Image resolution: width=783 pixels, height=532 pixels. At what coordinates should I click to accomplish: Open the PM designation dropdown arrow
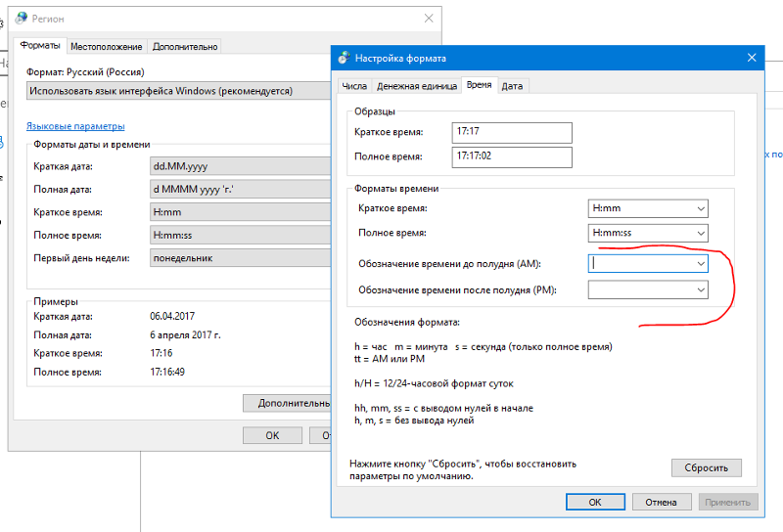699,289
